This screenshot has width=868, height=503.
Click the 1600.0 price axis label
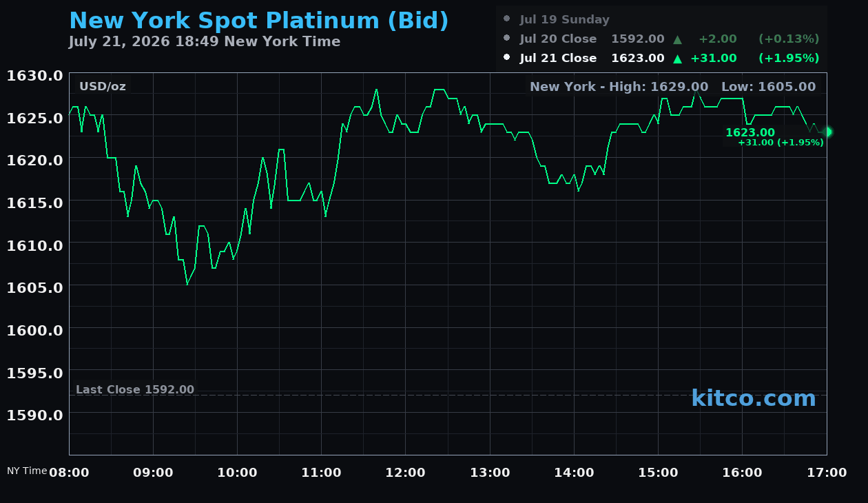click(34, 330)
